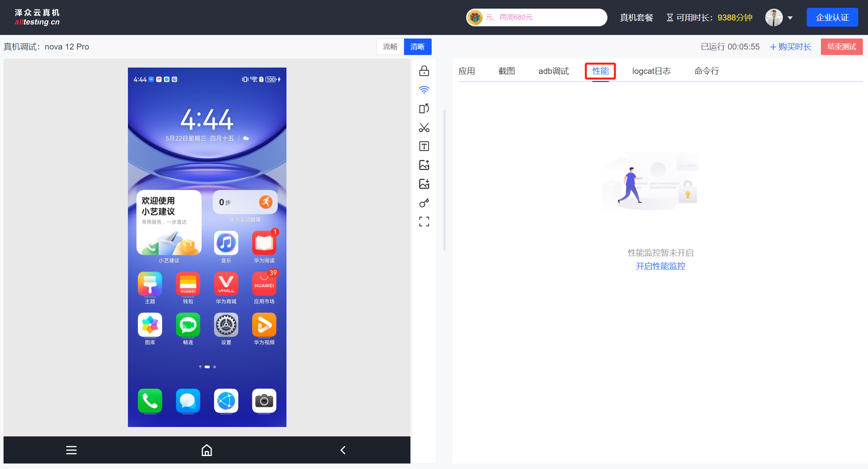Click the rotate screen icon
Viewport: 868px width, 469px height.
pyautogui.click(x=424, y=108)
